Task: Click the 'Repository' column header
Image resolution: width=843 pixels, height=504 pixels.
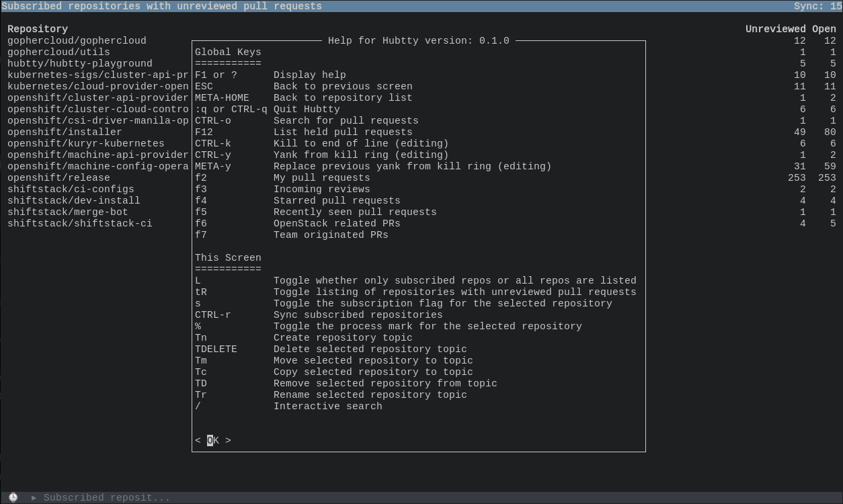Action: pyautogui.click(x=38, y=29)
